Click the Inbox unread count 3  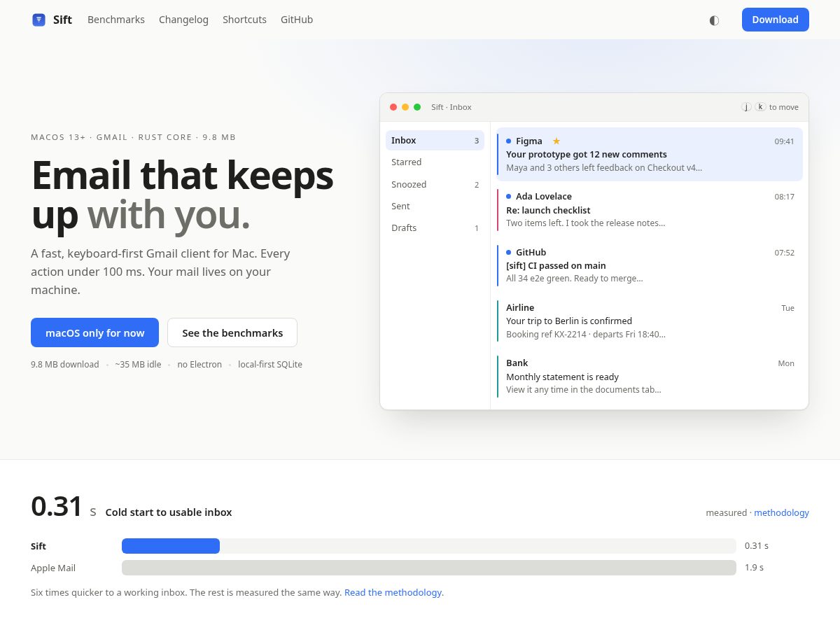[477, 141]
